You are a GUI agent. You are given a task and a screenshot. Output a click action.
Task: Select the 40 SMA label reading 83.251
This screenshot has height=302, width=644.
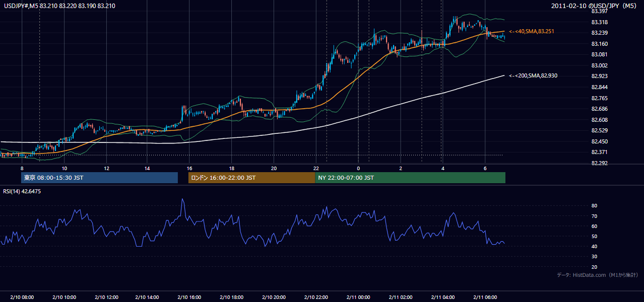coord(532,31)
